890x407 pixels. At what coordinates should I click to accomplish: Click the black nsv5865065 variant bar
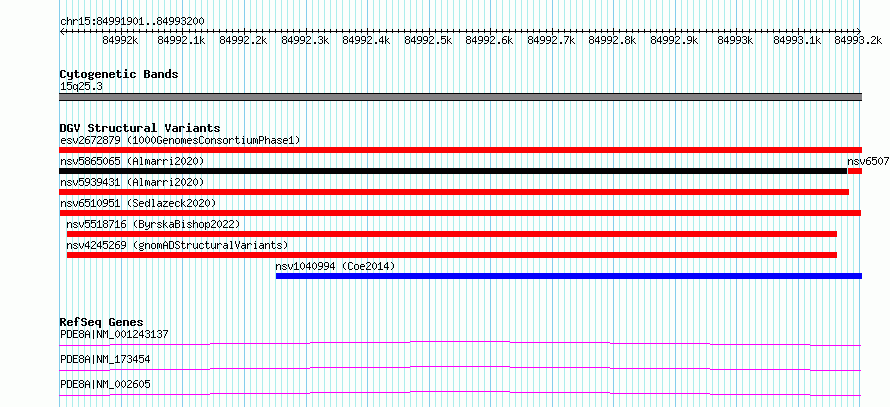tap(454, 171)
